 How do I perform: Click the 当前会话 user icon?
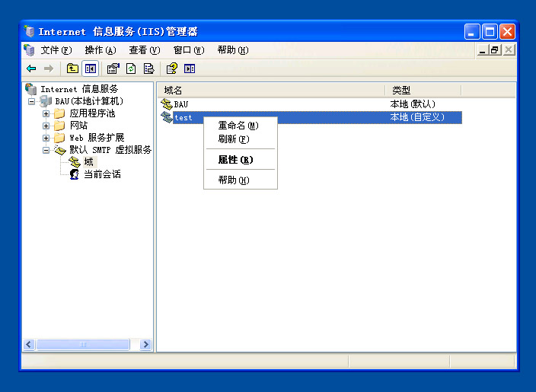click(x=75, y=174)
